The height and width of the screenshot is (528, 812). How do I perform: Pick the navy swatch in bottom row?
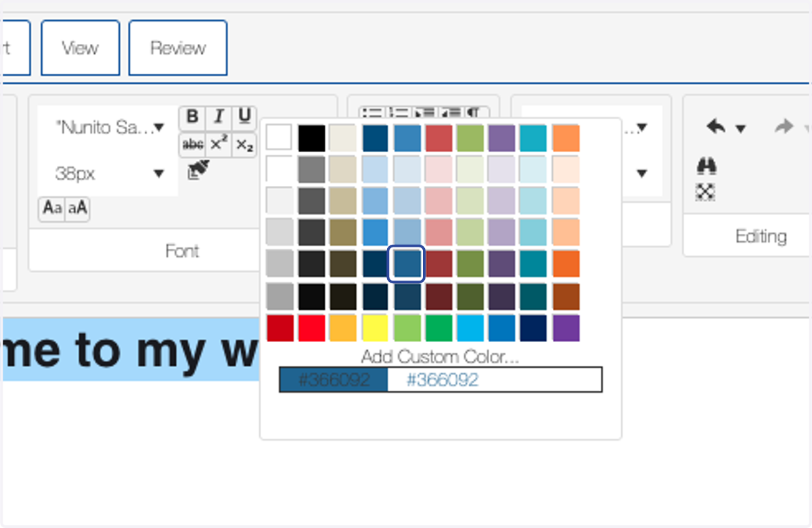[x=534, y=328]
